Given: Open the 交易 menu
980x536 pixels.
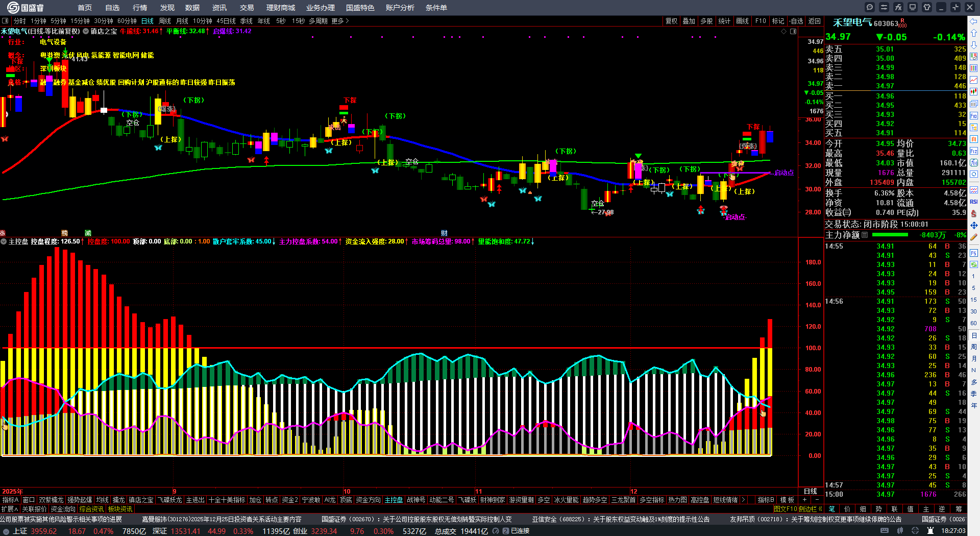Looking at the screenshot, I should click(247, 8).
